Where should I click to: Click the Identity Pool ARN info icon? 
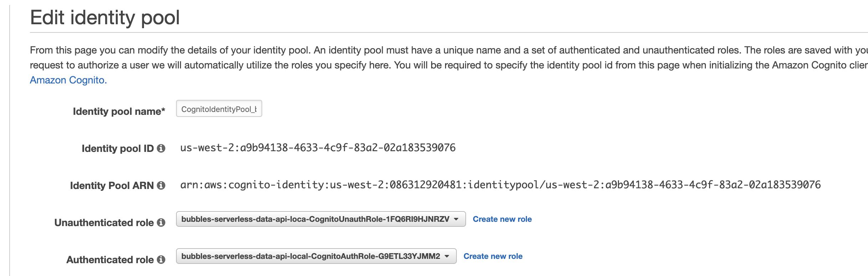pyautogui.click(x=161, y=185)
